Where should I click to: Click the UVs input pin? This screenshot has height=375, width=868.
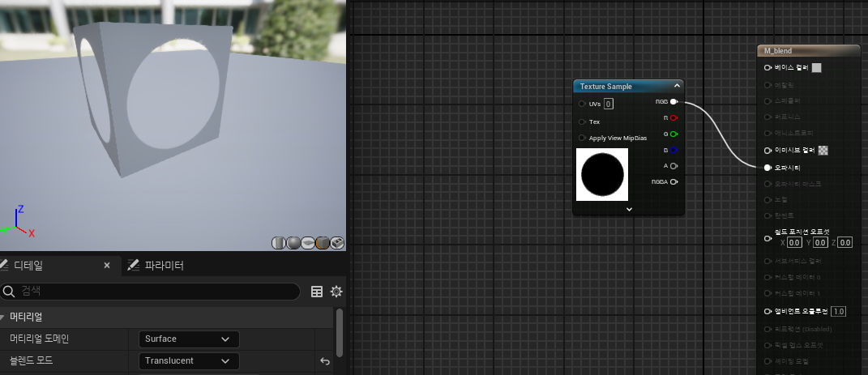click(x=582, y=104)
